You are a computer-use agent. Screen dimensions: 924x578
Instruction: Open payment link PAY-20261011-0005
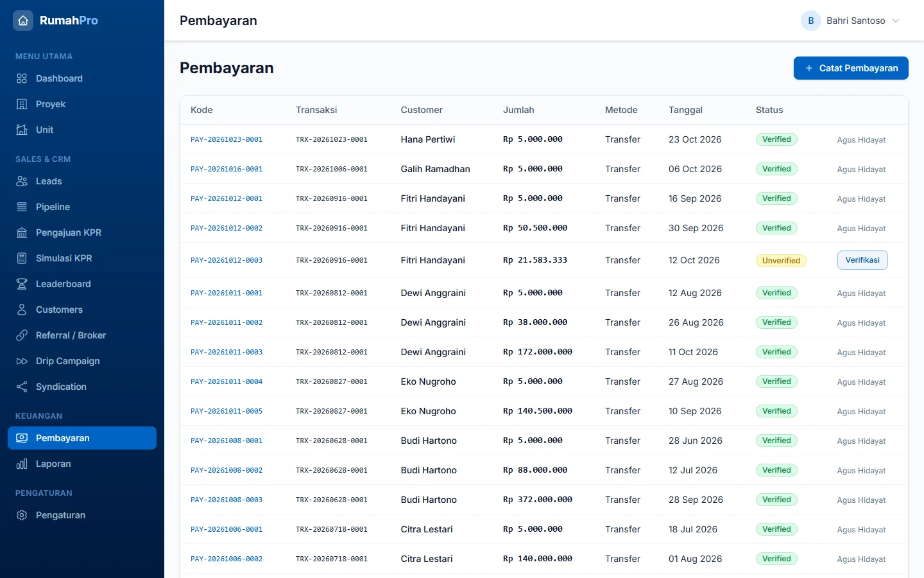[227, 411]
